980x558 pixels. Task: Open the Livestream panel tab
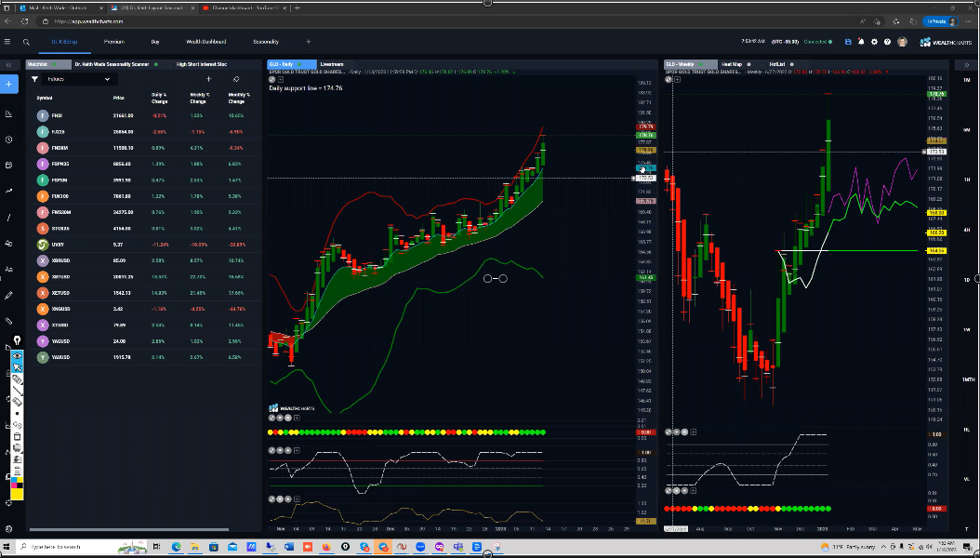tap(332, 64)
